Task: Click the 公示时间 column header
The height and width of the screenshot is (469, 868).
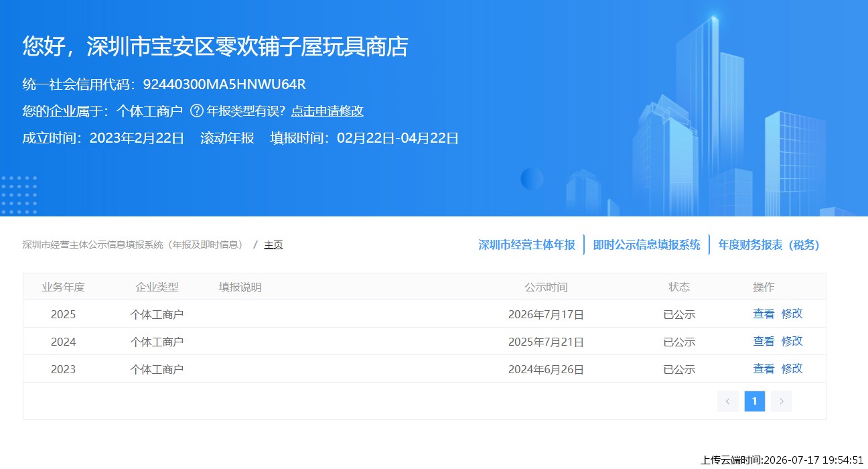Action: (546, 287)
